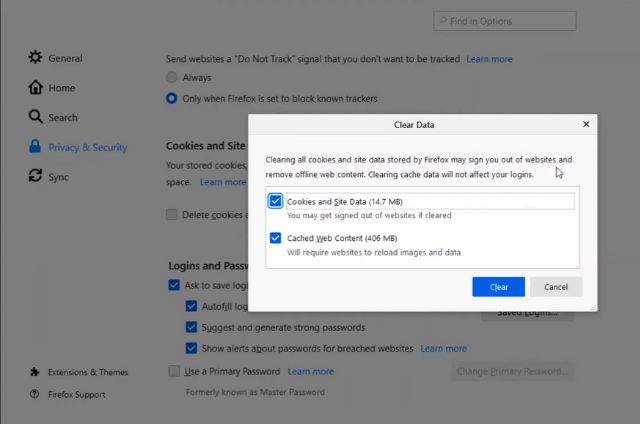
Task: Click the Change Primary Password button
Action: pyautogui.click(x=512, y=371)
